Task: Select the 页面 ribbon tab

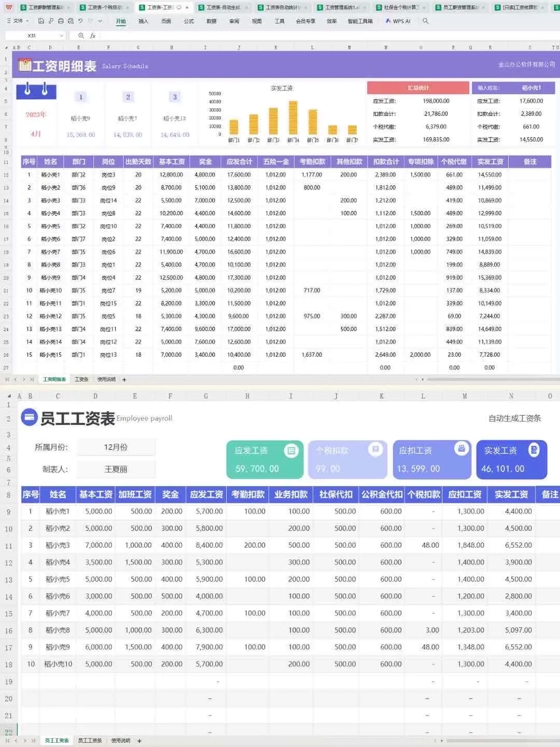Action: click(166, 21)
